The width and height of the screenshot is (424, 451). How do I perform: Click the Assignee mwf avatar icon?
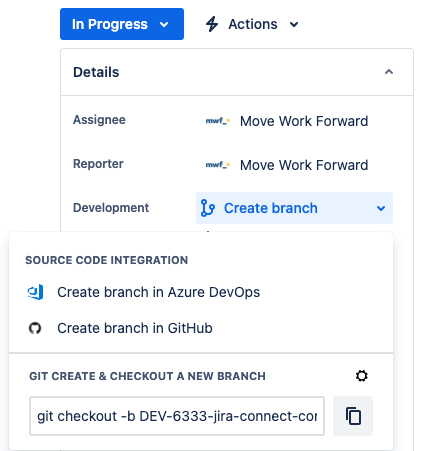218,121
